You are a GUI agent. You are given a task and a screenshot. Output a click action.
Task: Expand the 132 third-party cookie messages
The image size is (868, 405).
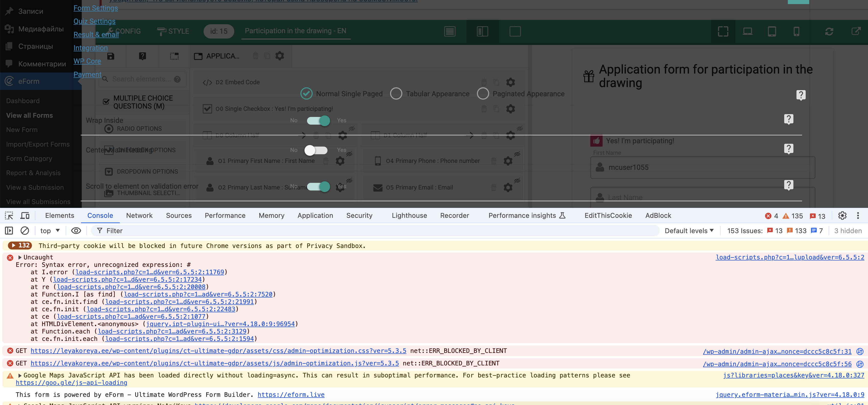click(x=20, y=246)
